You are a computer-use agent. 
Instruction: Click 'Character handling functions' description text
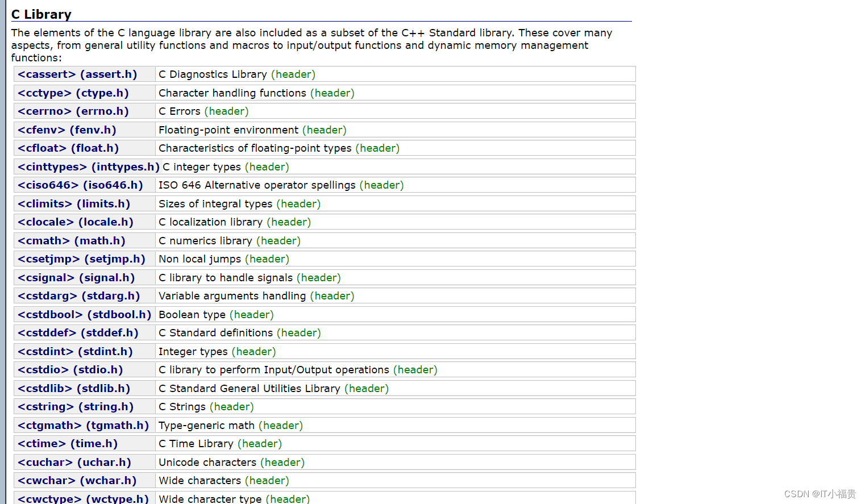(232, 93)
